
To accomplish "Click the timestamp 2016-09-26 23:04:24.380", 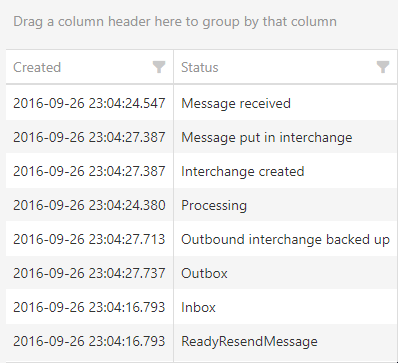I will click(x=89, y=205).
